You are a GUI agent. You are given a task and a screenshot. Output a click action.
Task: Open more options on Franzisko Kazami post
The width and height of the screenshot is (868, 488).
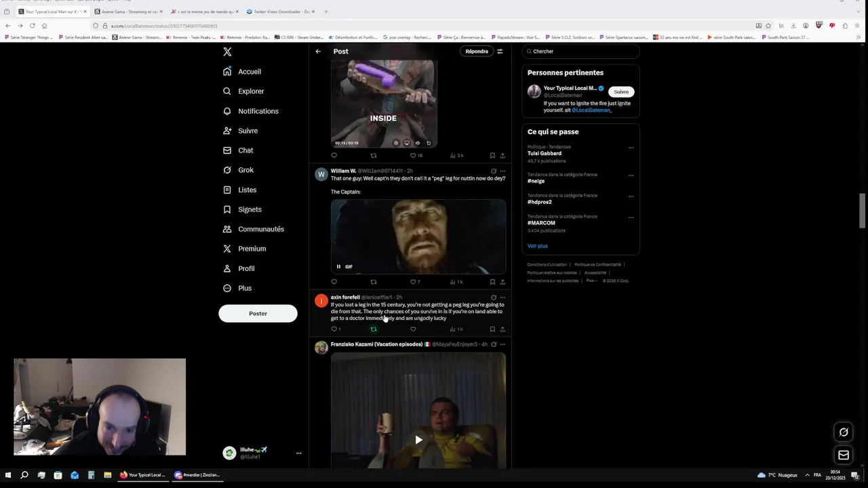click(502, 344)
